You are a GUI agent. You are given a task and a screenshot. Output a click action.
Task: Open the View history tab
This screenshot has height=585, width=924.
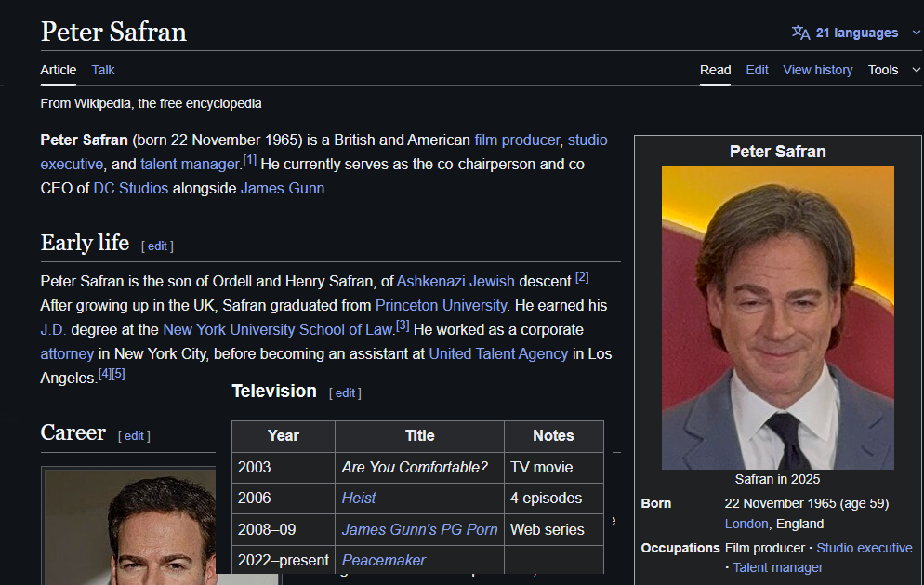[817, 70]
